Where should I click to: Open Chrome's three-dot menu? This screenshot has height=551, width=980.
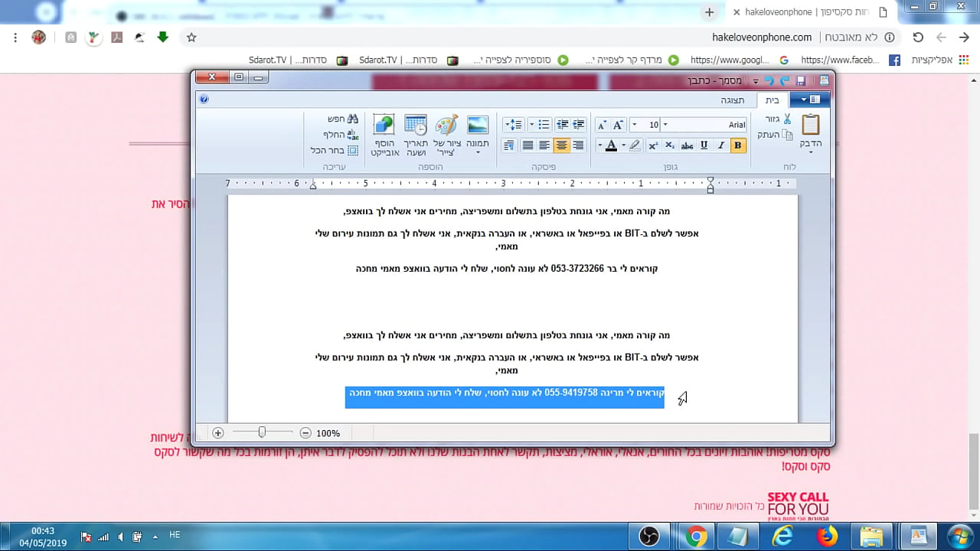[x=15, y=37]
